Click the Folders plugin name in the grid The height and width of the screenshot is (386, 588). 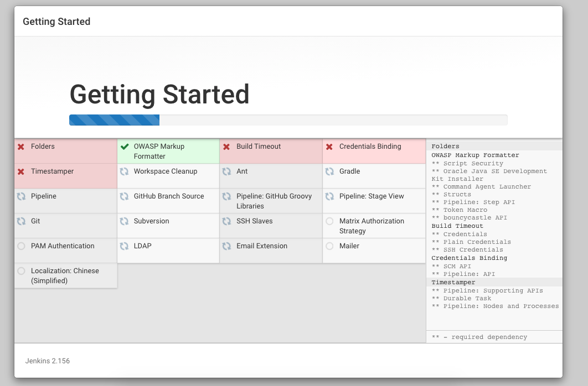coord(43,147)
